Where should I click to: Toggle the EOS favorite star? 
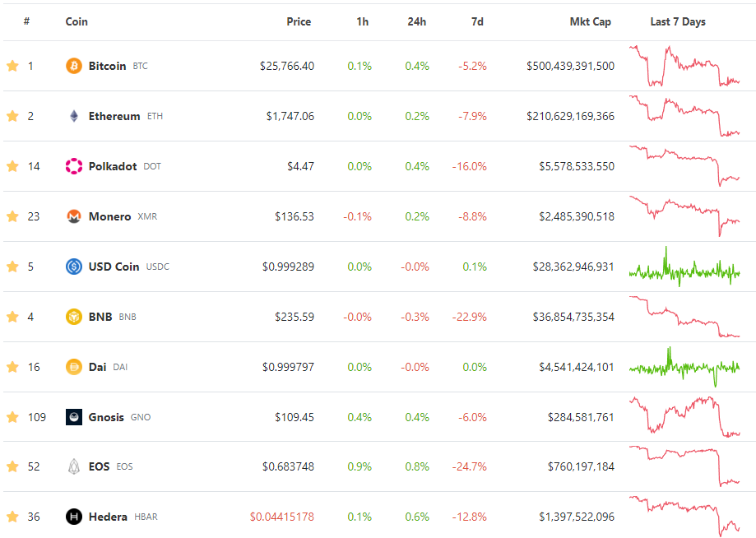(12, 466)
